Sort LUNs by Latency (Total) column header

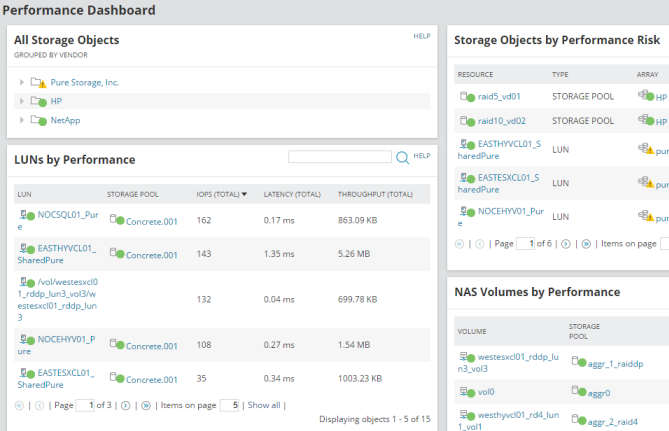(x=292, y=194)
